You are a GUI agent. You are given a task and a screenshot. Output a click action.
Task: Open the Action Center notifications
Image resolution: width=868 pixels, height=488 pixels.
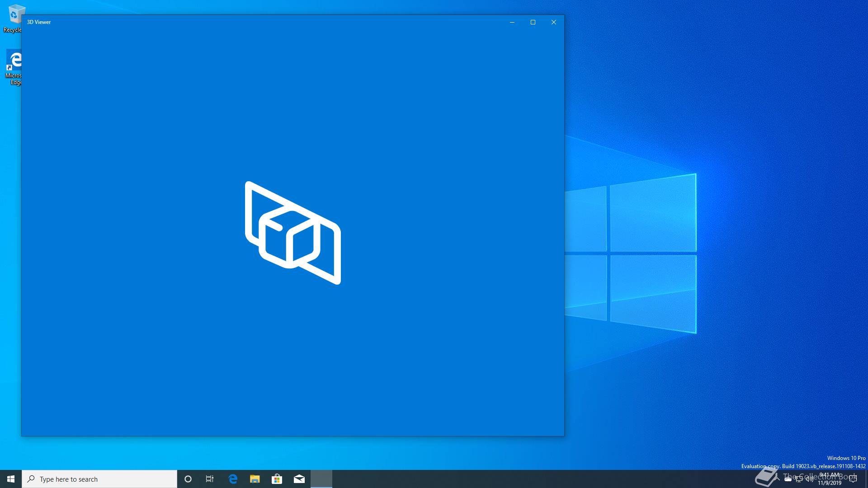coord(853,479)
